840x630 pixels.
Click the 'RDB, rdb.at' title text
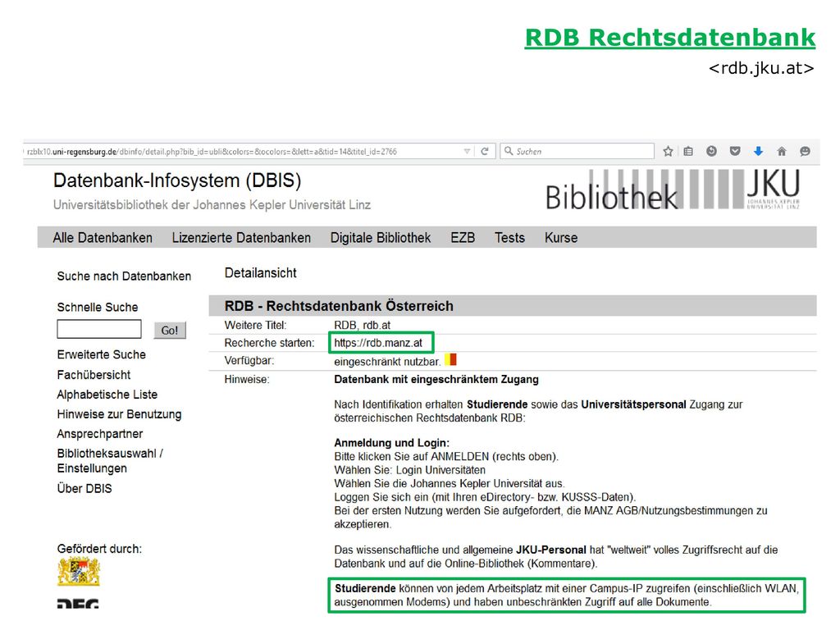(x=362, y=325)
